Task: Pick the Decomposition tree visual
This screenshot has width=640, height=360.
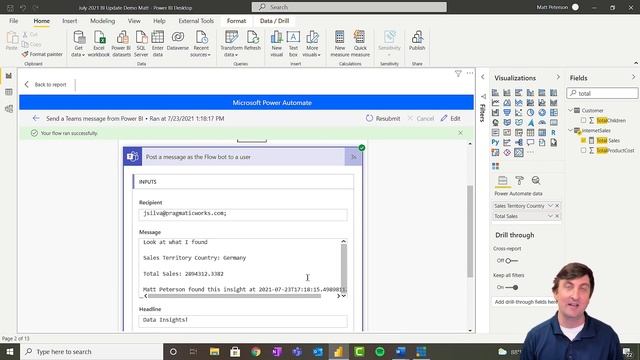Action: click(x=519, y=142)
